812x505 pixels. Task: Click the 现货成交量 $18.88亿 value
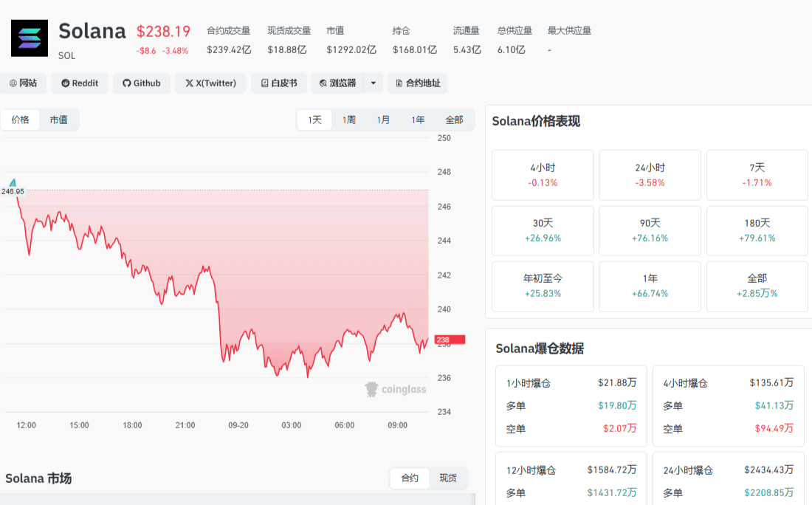(x=287, y=49)
